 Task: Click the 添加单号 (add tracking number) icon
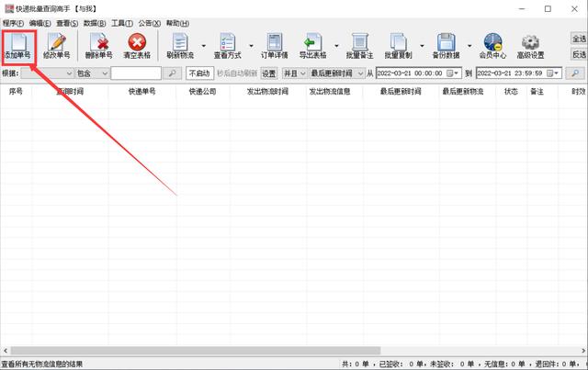(19, 46)
